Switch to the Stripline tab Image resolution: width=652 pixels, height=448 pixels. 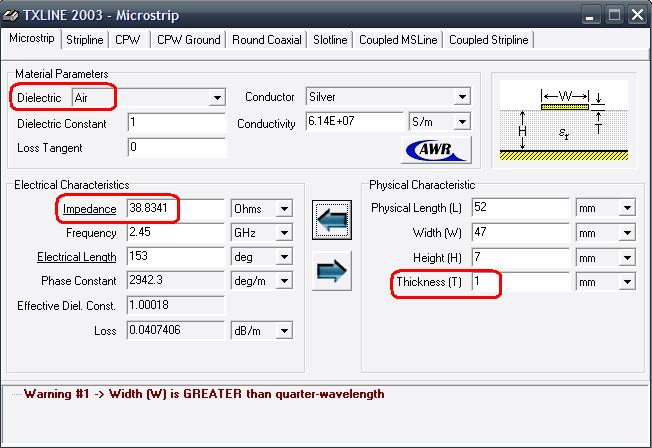[85, 40]
